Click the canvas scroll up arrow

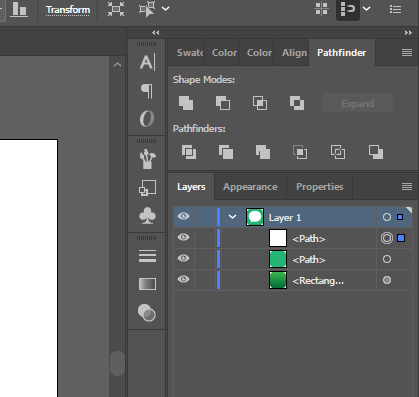pyautogui.click(x=117, y=65)
